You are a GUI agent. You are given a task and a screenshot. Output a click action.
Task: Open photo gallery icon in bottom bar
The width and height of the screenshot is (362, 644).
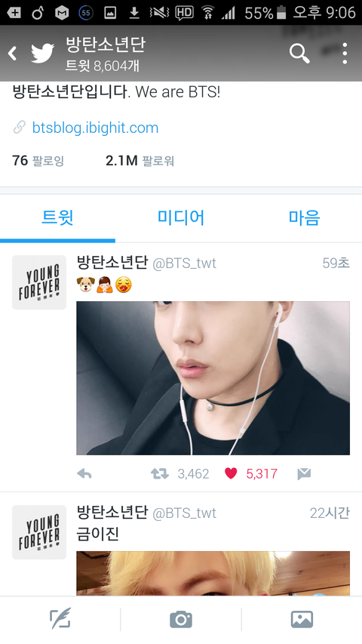pyautogui.click(x=302, y=619)
